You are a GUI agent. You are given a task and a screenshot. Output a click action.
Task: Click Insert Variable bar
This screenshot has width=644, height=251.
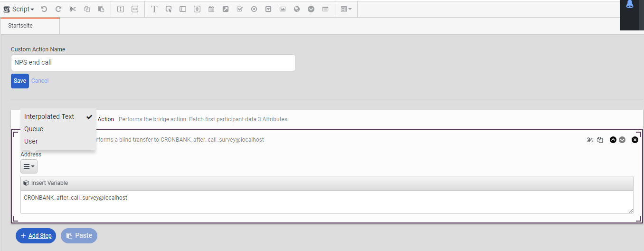click(327, 183)
